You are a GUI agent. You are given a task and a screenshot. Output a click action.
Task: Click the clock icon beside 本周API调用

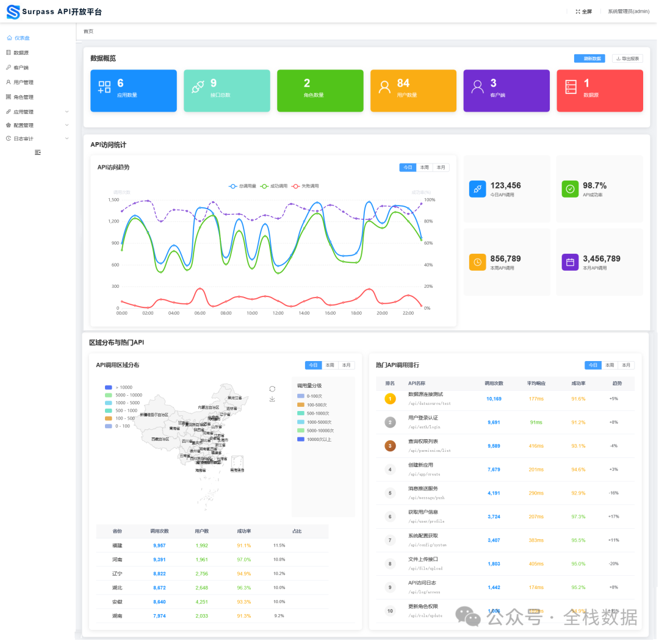[477, 262]
